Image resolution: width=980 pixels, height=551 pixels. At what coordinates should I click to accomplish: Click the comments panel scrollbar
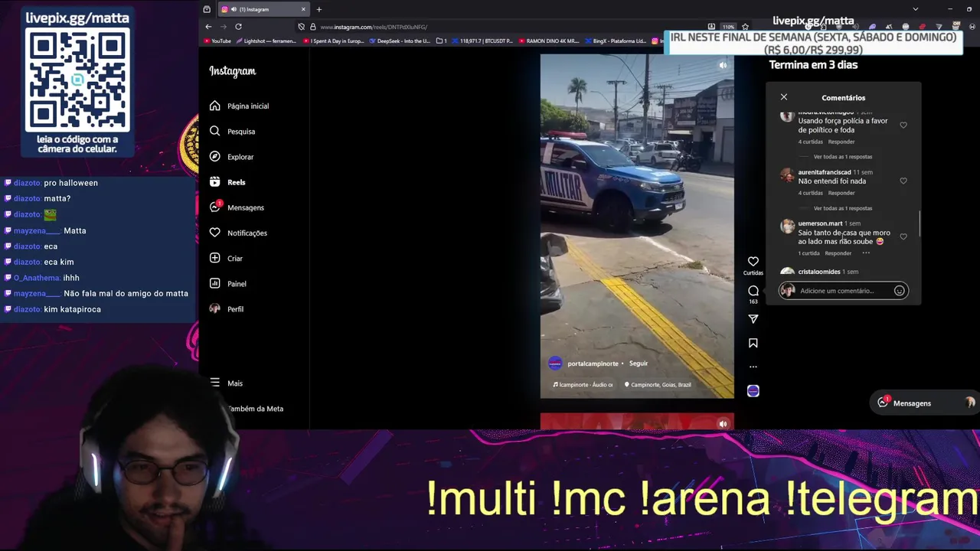pyautogui.click(x=920, y=224)
